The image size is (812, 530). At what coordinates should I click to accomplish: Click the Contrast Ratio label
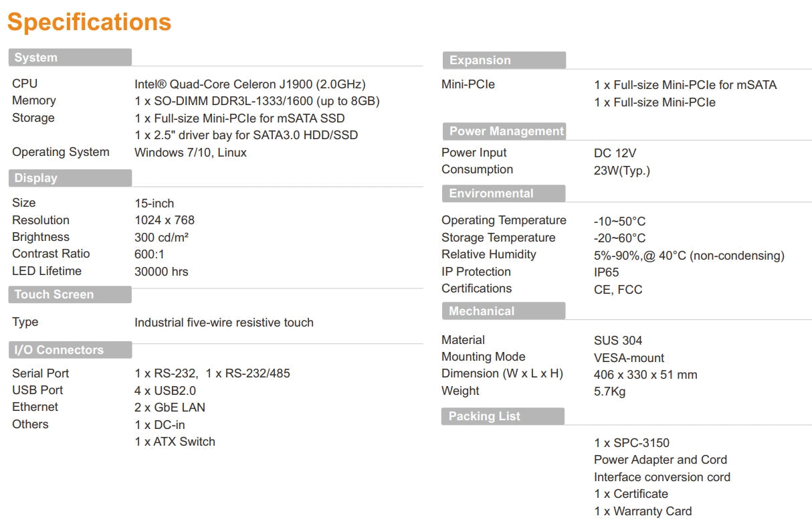click(x=51, y=254)
